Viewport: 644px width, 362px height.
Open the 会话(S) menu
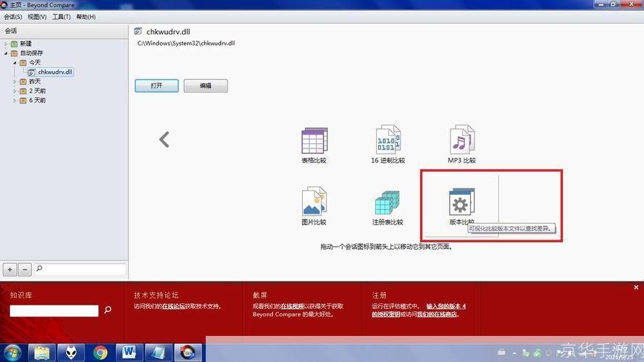(13, 17)
